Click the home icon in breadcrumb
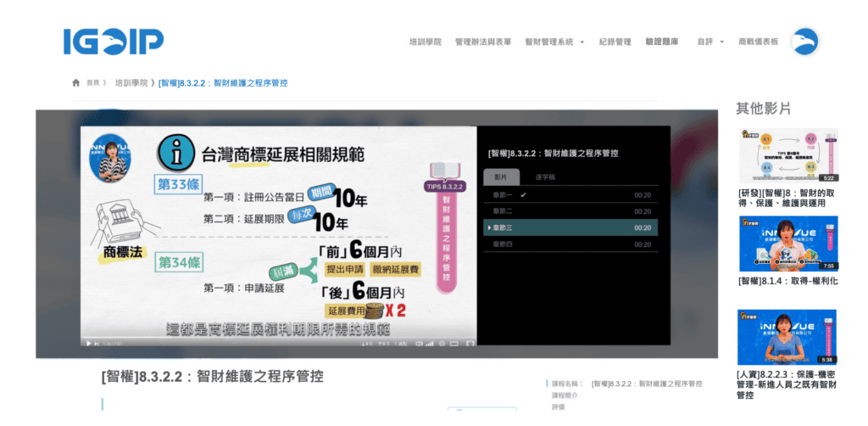This screenshot has height=426, width=868. pyautogui.click(x=76, y=83)
